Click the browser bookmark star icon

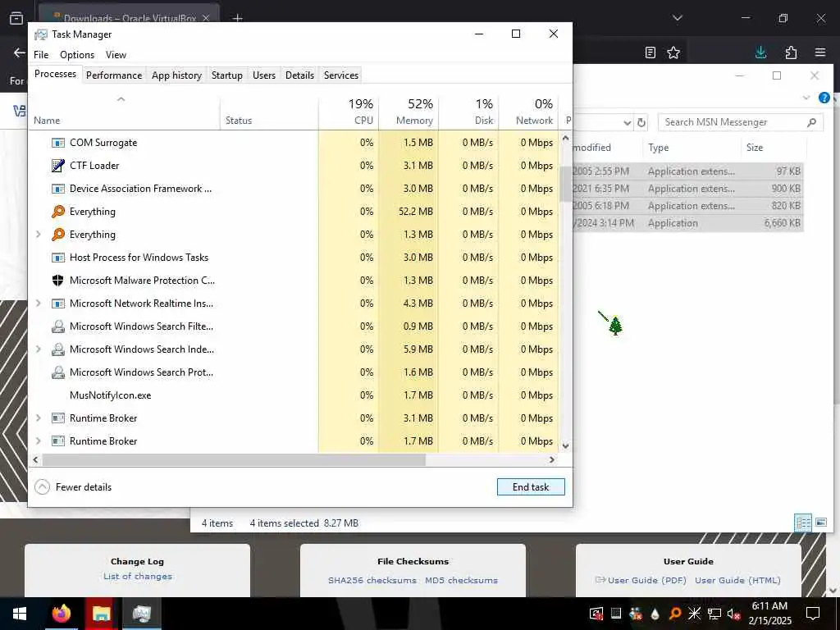point(673,52)
